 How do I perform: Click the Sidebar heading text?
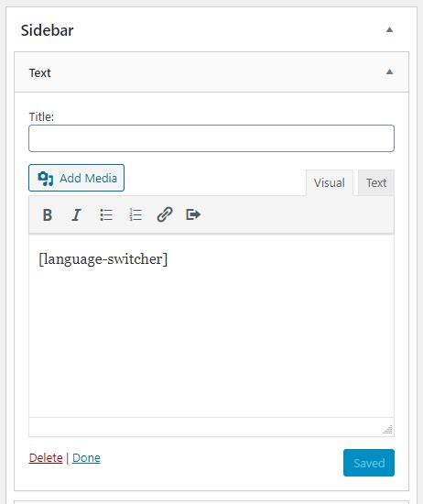[48, 30]
